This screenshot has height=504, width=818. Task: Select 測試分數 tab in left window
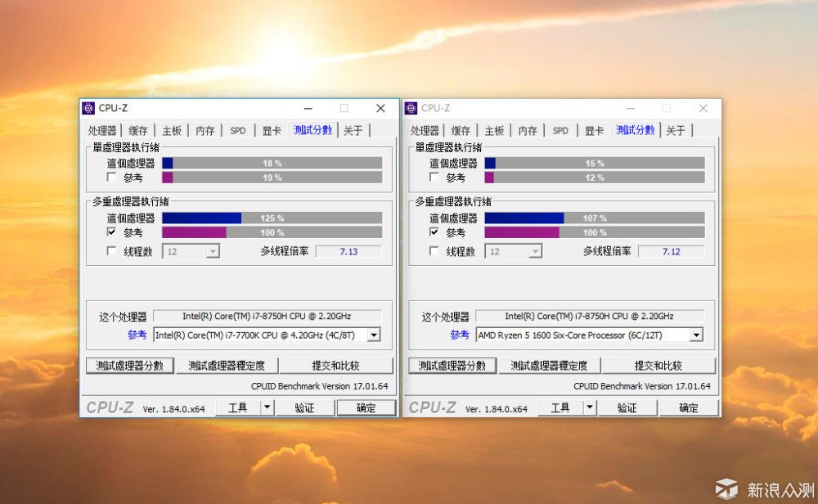[312, 130]
